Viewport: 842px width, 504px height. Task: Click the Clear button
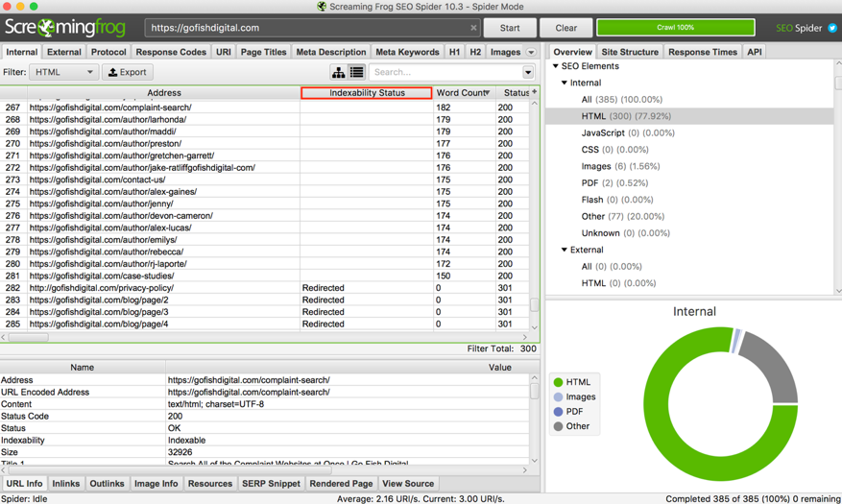[x=566, y=28]
